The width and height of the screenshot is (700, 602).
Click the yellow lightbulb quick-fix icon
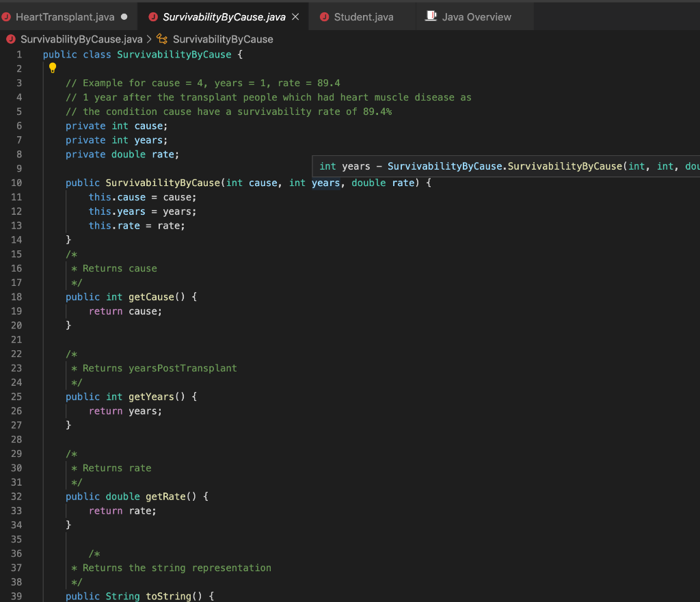click(52, 68)
